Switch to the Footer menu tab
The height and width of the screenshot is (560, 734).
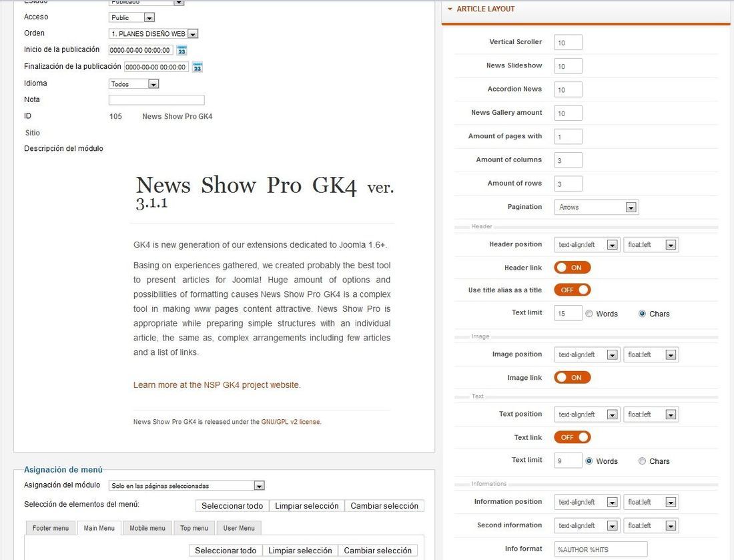[x=51, y=528]
